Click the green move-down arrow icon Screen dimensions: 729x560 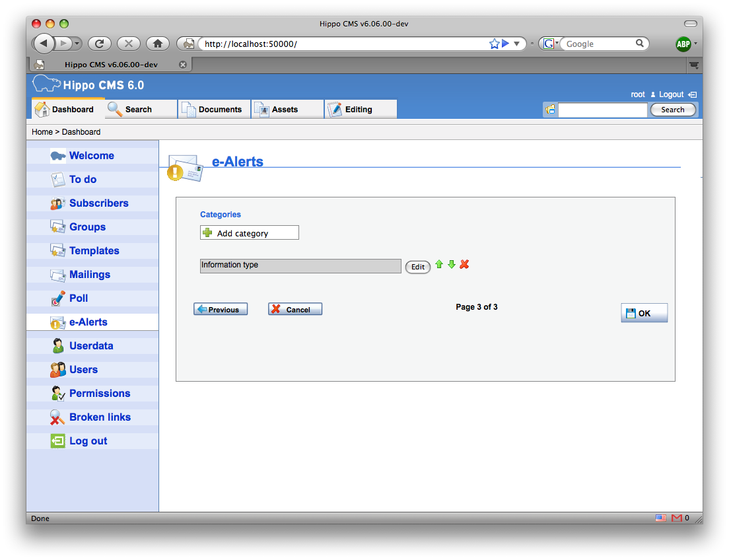pos(452,264)
